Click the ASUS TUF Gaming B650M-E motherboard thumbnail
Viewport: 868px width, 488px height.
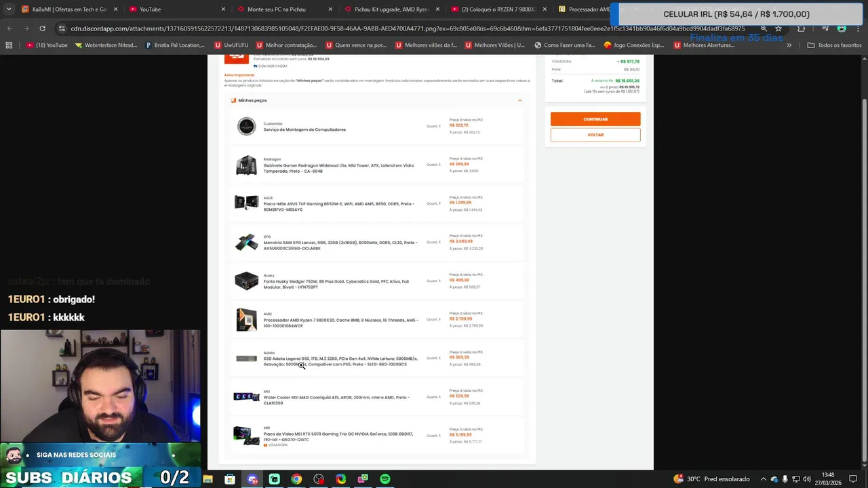(x=246, y=203)
